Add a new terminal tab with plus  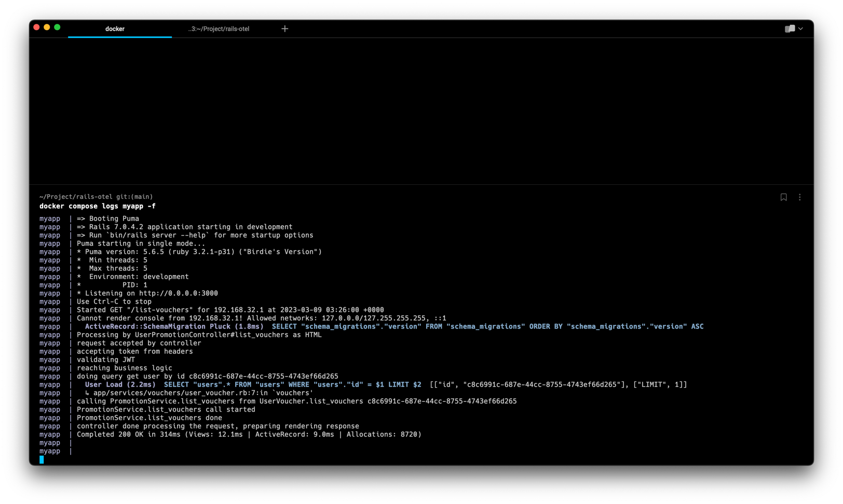pos(284,29)
